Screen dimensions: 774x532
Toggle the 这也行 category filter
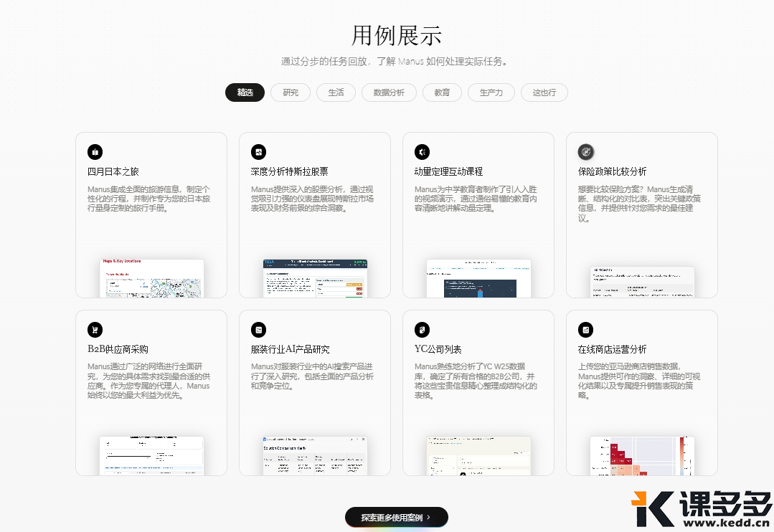pyautogui.click(x=544, y=92)
